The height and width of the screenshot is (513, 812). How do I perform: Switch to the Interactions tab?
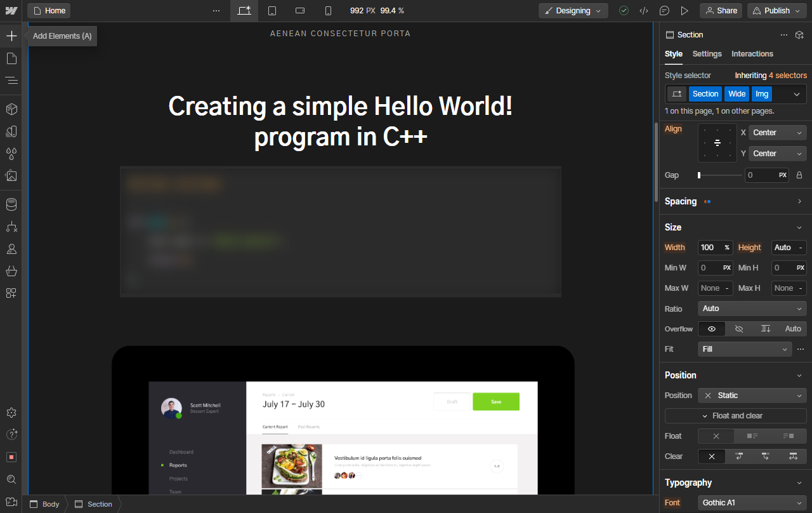[x=752, y=54]
